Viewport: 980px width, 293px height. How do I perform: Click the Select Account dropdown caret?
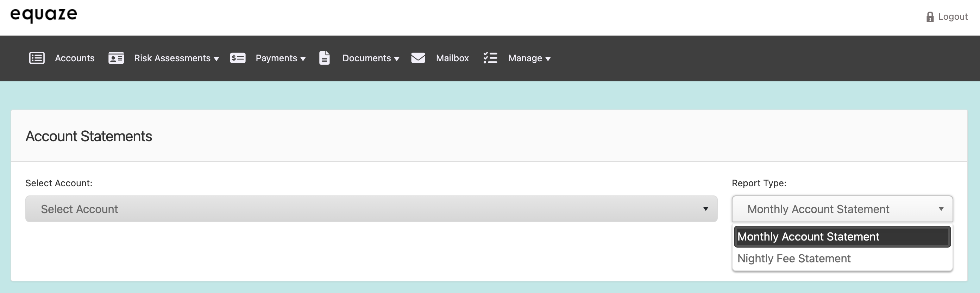tap(706, 209)
